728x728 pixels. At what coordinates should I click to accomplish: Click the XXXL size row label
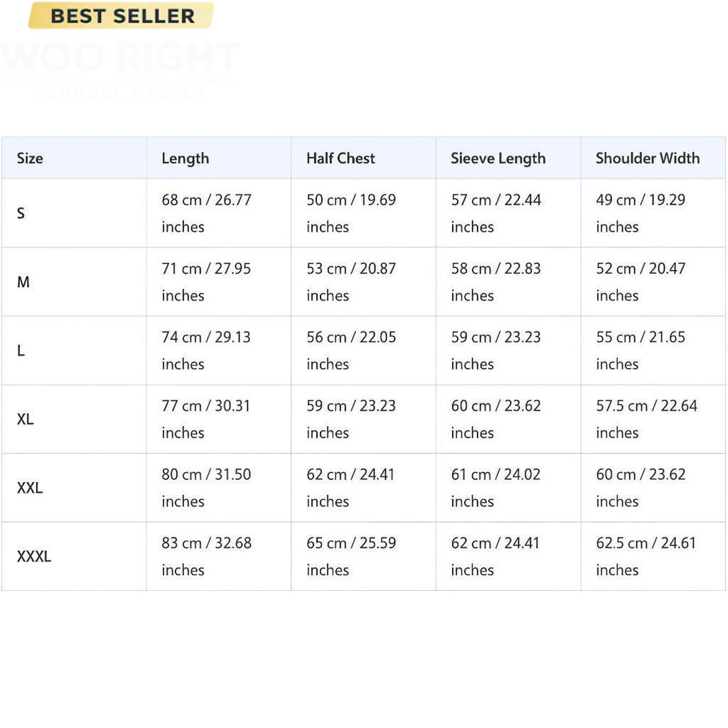tap(34, 556)
